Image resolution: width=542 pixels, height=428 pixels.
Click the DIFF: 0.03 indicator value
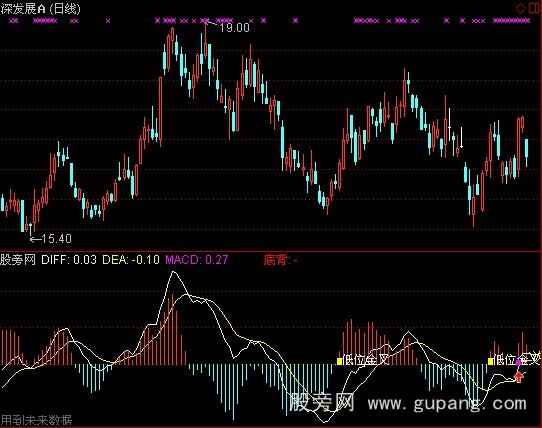pos(69,259)
